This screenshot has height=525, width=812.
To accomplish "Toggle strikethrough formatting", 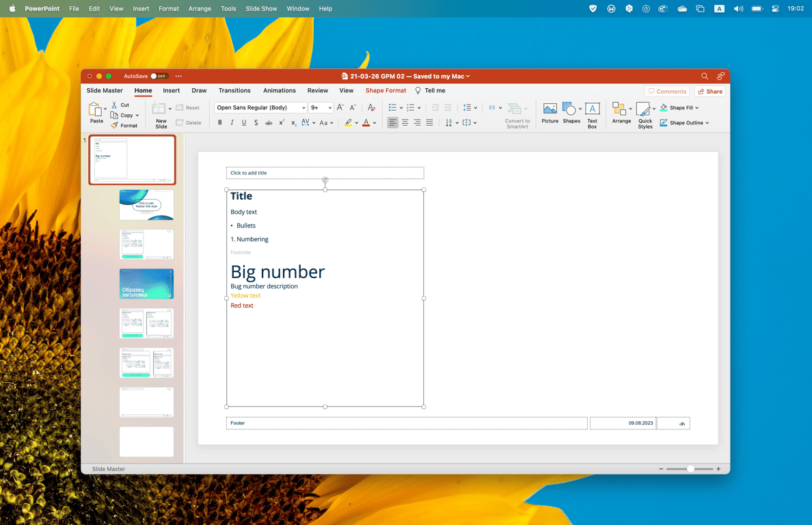I will click(x=268, y=123).
